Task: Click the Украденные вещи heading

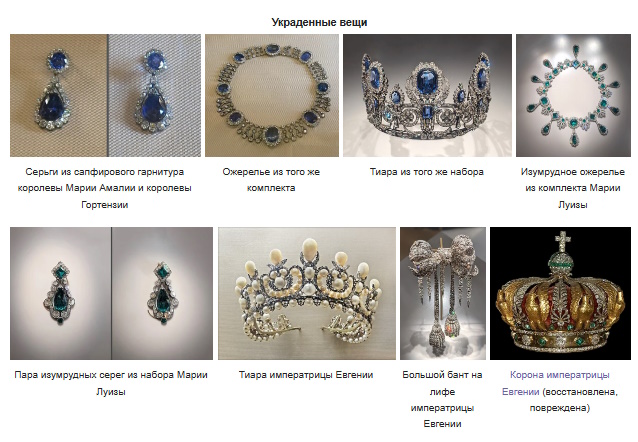Action: 319,22
